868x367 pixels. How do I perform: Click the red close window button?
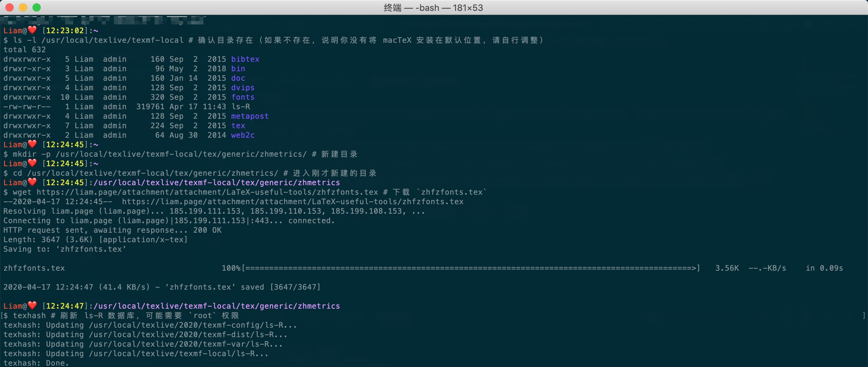click(x=9, y=7)
